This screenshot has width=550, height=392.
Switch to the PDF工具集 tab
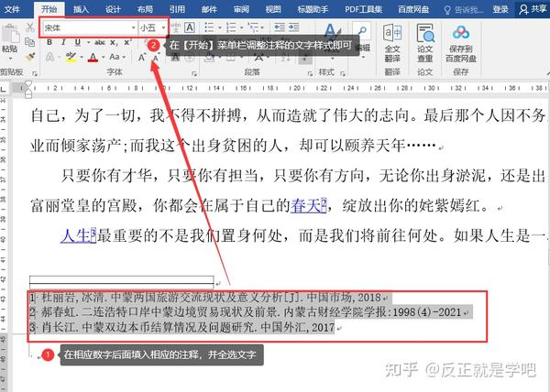pyautogui.click(x=363, y=9)
